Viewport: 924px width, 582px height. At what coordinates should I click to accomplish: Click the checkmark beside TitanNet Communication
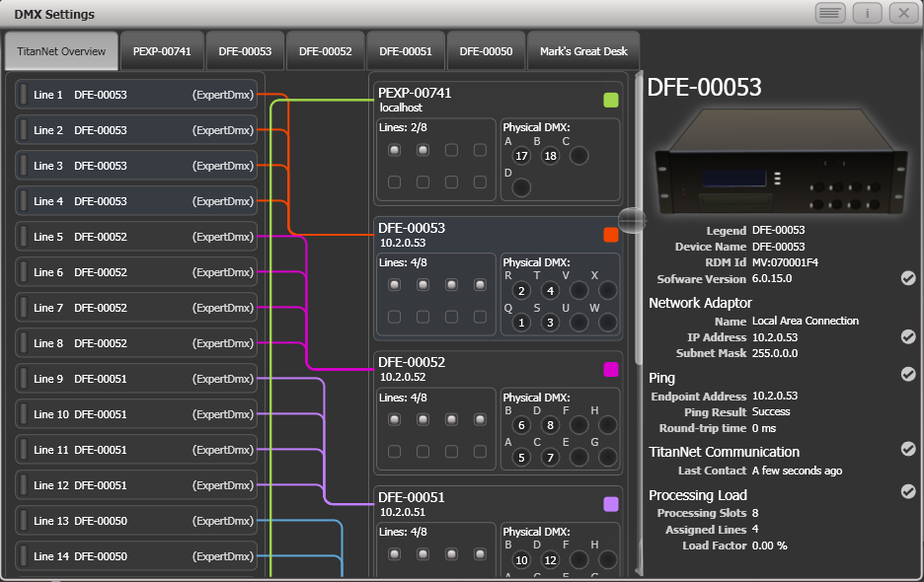click(x=907, y=449)
